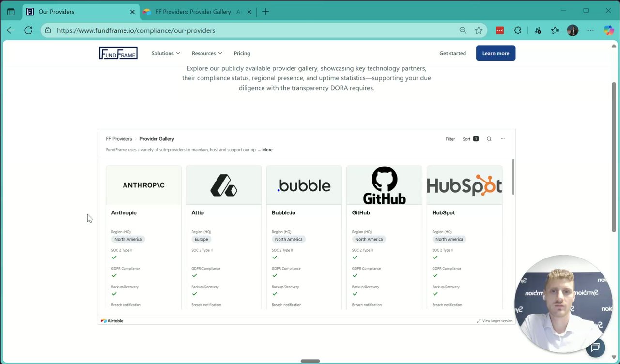Click View larger version link
The width and height of the screenshot is (620, 364).
pyautogui.click(x=495, y=321)
